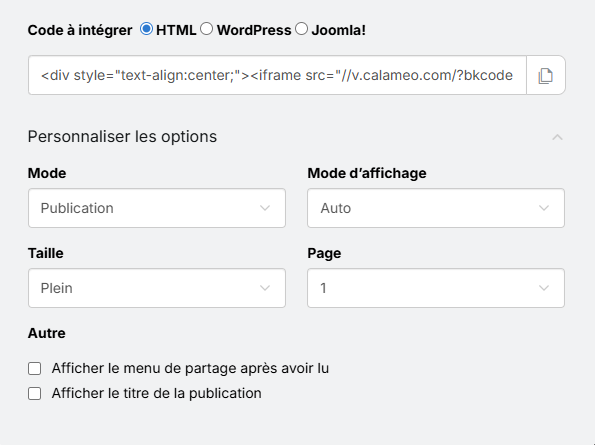Click the Code à intégrer label

coord(80,30)
